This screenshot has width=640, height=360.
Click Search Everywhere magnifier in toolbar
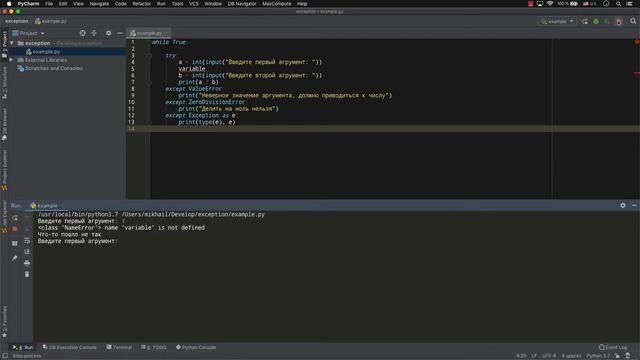[633, 21]
